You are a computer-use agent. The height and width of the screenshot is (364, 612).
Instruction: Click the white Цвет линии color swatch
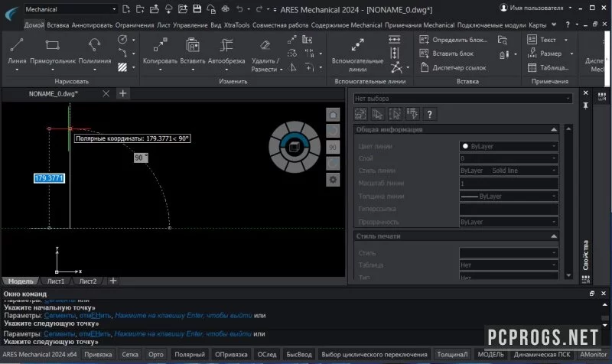click(x=465, y=146)
